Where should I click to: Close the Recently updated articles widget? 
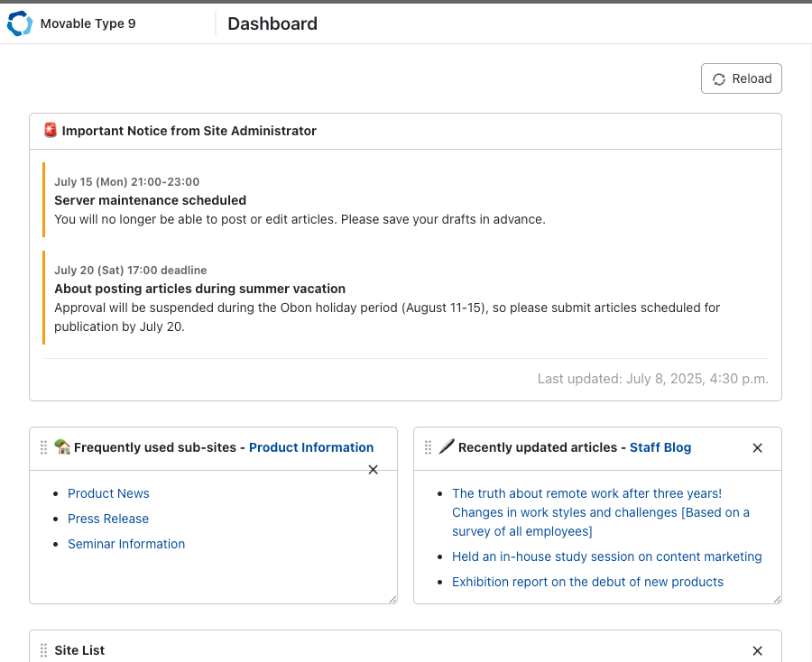(757, 448)
